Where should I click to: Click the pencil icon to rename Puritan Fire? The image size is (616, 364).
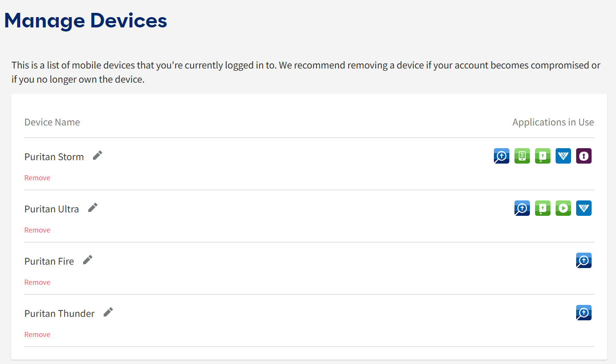pyautogui.click(x=87, y=260)
